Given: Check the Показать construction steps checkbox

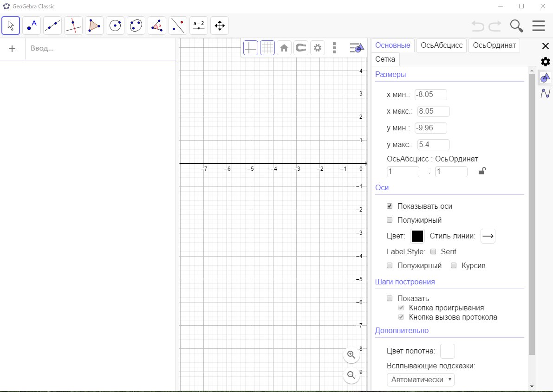Looking at the screenshot, I should pyautogui.click(x=390, y=298).
